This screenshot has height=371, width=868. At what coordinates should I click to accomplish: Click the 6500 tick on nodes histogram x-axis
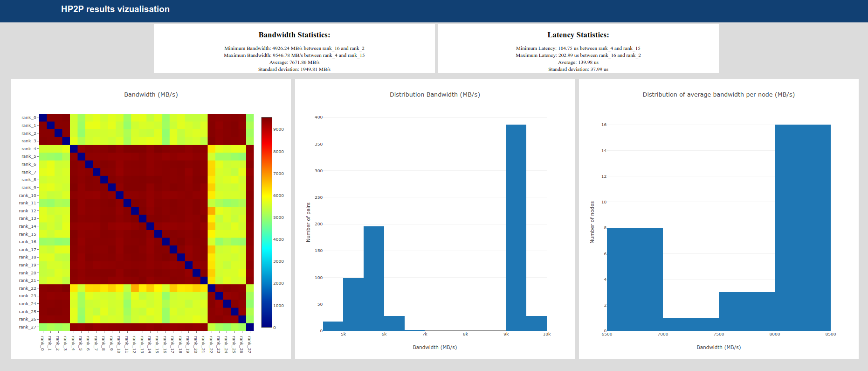(x=607, y=334)
